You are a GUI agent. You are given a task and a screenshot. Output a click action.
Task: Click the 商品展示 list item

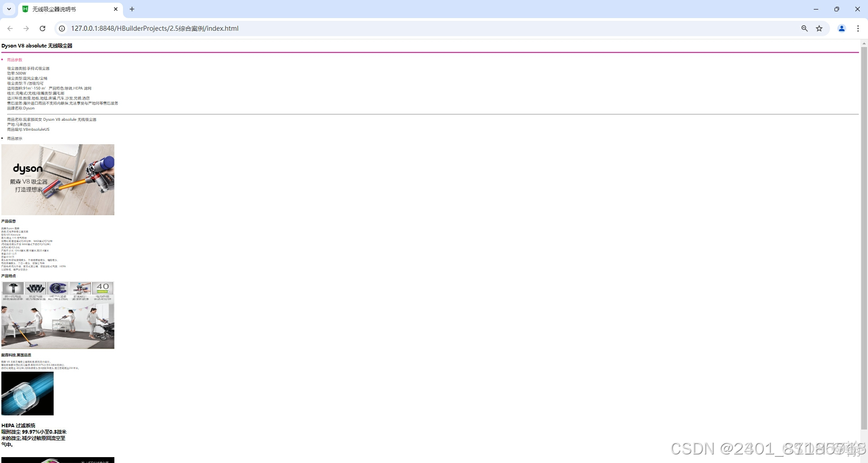coord(14,138)
